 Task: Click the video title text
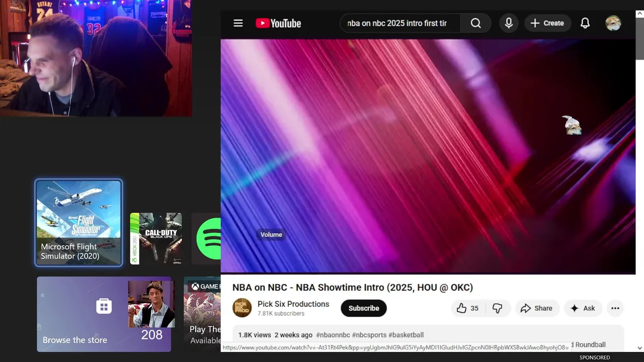[x=352, y=288]
